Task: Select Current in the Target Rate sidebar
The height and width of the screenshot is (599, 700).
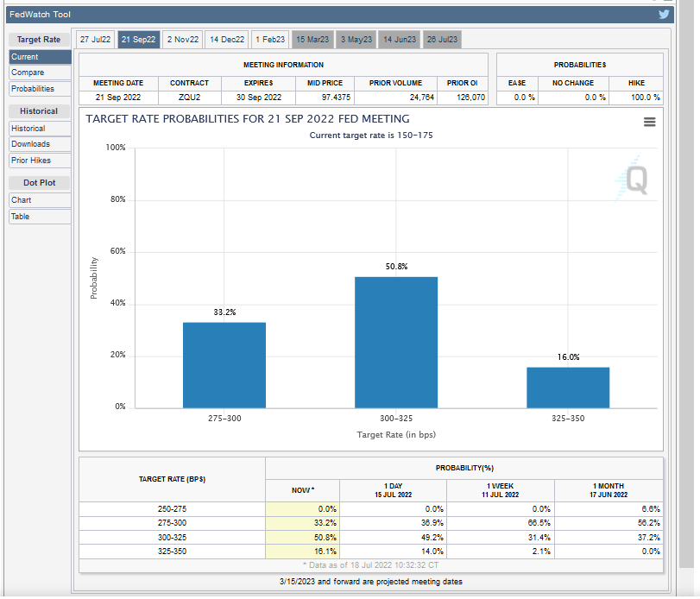Action: point(40,57)
